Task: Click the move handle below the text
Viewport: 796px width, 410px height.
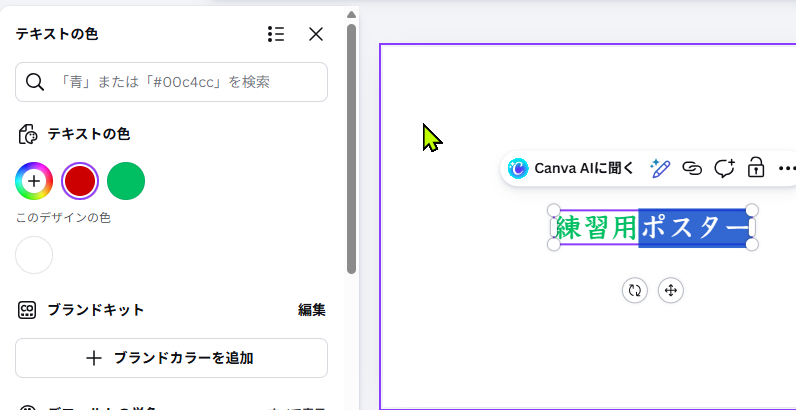Action: (x=671, y=291)
